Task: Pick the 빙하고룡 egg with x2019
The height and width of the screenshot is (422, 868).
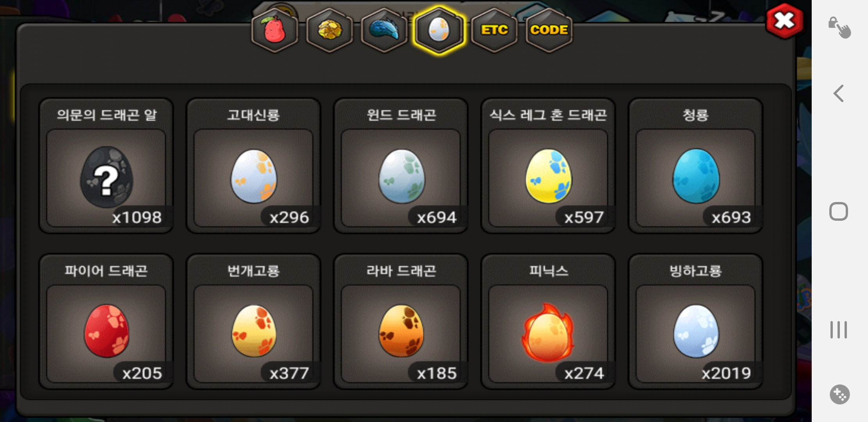Action: coord(696,322)
